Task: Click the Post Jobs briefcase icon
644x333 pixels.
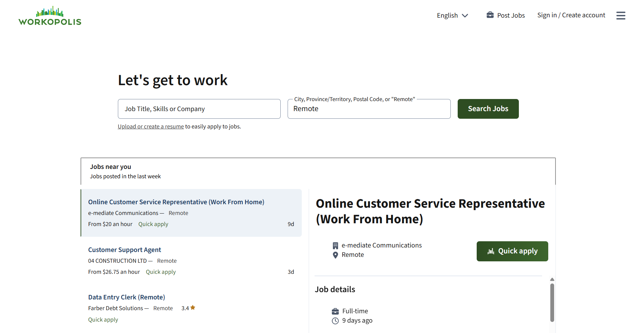Action: coord(490,15)
